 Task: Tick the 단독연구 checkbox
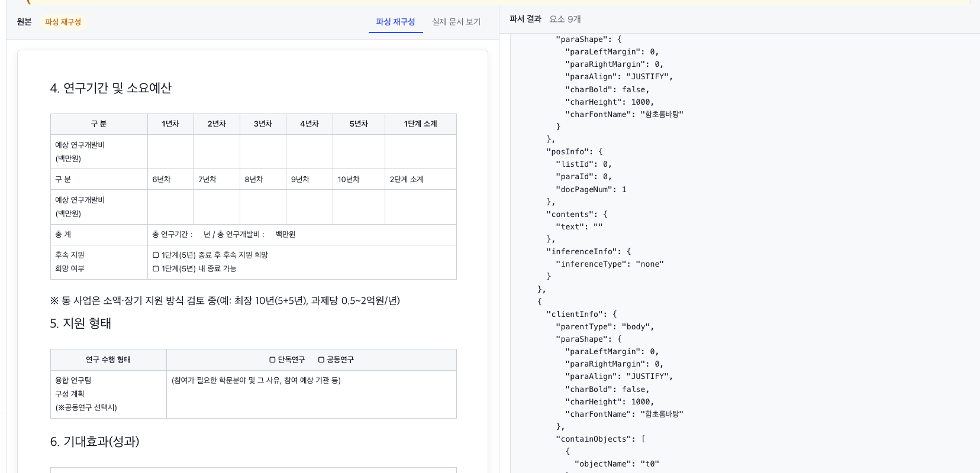(x=272, y=359)
